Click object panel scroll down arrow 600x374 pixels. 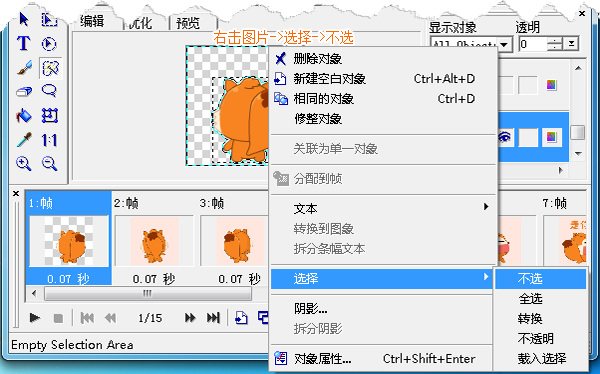(x=579, y=154)
